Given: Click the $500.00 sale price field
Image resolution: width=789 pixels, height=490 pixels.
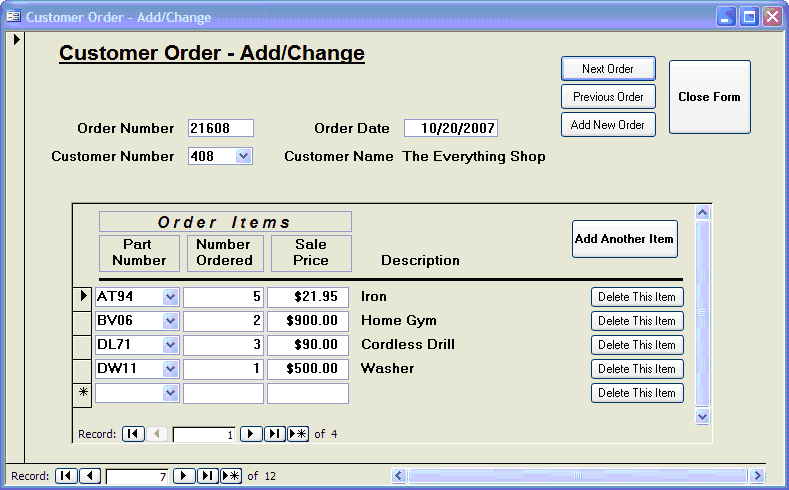Looking at the screenshot, I should pyautogui.click(x=307, y=369).
